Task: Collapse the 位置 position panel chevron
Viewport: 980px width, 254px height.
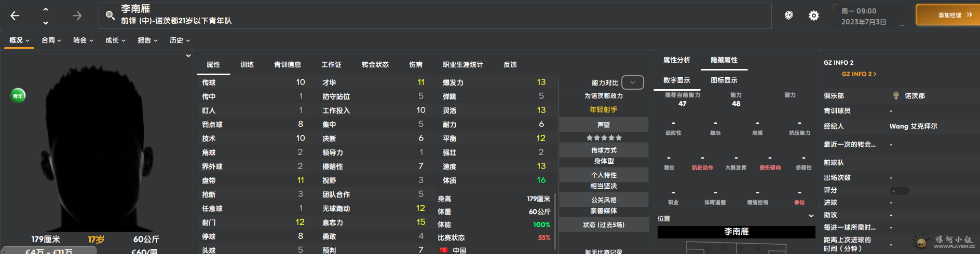Action: pyautogui.click(x=811, y=216)
